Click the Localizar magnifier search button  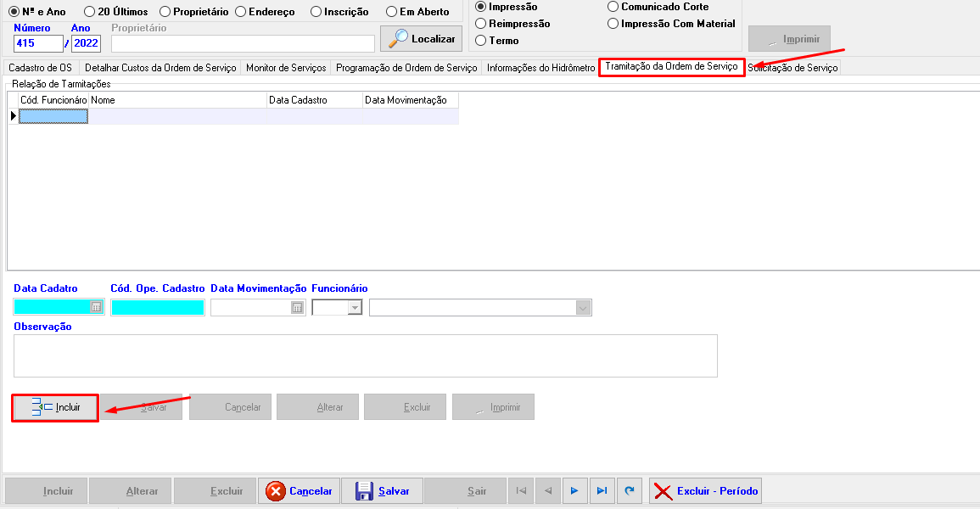(421, 38)
